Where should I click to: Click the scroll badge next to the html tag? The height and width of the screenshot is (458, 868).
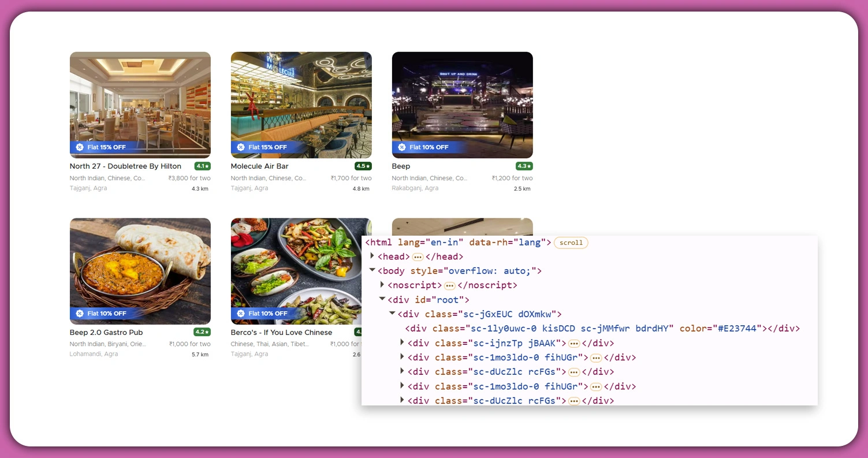(571, 243)
